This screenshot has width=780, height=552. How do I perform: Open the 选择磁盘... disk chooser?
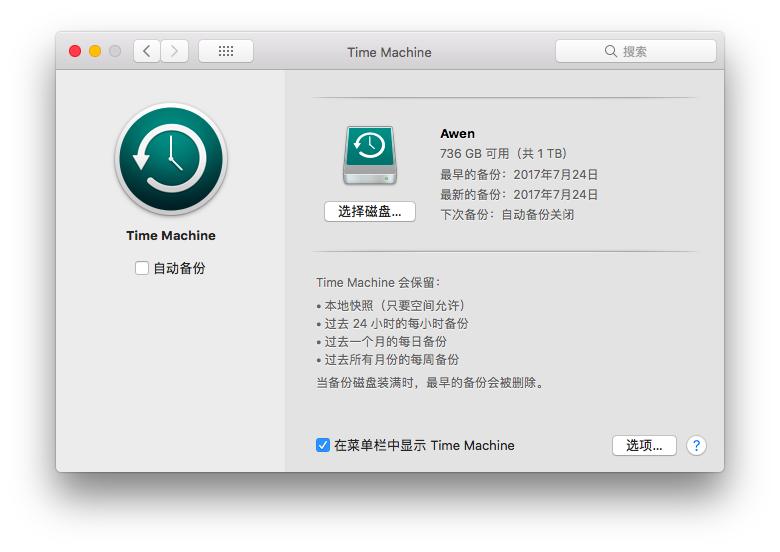coord(370,212)
